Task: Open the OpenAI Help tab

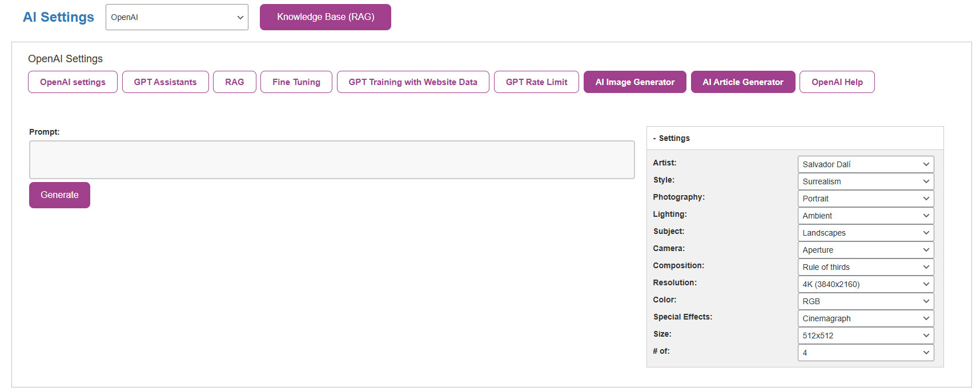Action: 837,82
